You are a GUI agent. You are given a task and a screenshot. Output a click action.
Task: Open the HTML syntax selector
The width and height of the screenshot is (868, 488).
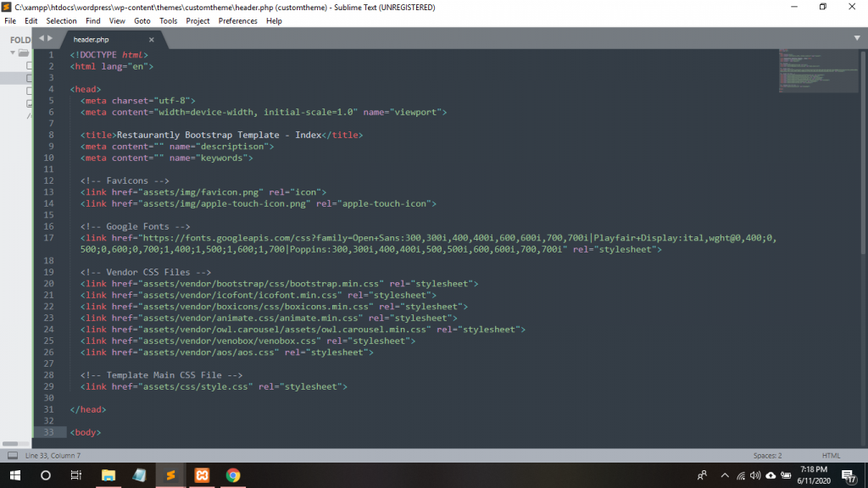(831, 456)
